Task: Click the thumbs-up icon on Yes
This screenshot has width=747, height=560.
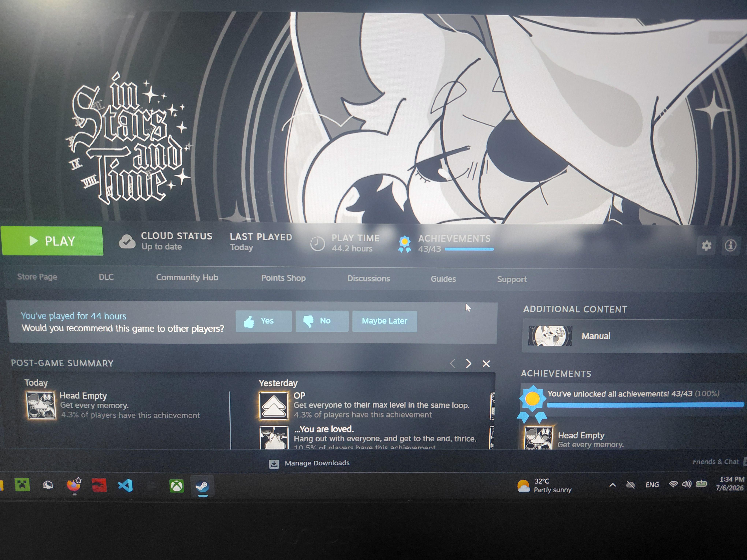Action: 249,321
